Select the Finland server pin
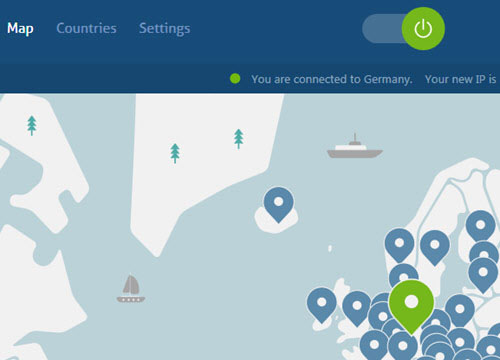The image size is (500, 360). [x=480, y=227]
